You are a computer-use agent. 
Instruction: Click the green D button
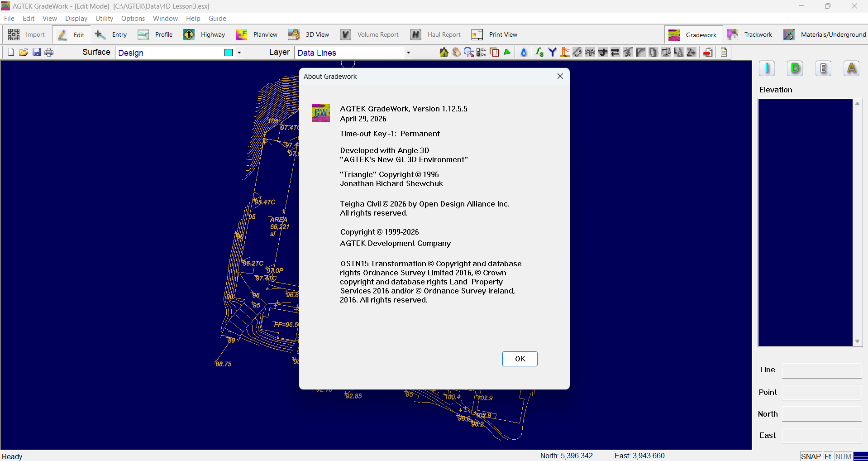(x=795, y=68)
